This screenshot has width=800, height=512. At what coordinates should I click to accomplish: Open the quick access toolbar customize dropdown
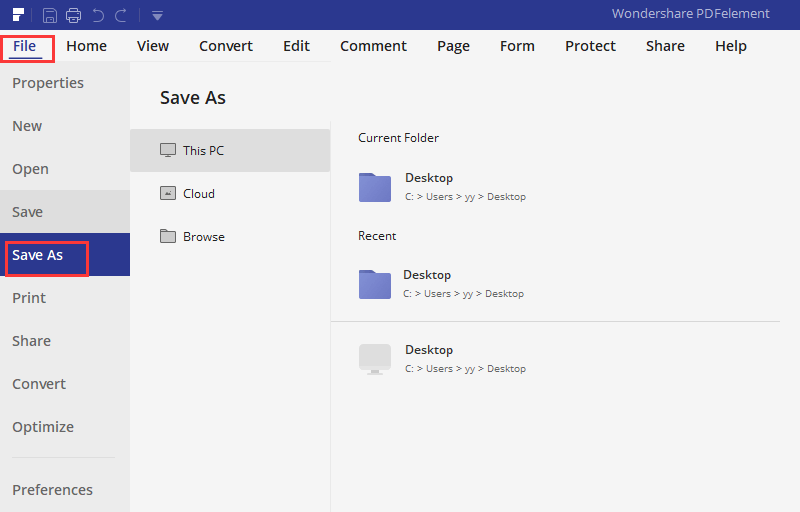pos(157,16)
